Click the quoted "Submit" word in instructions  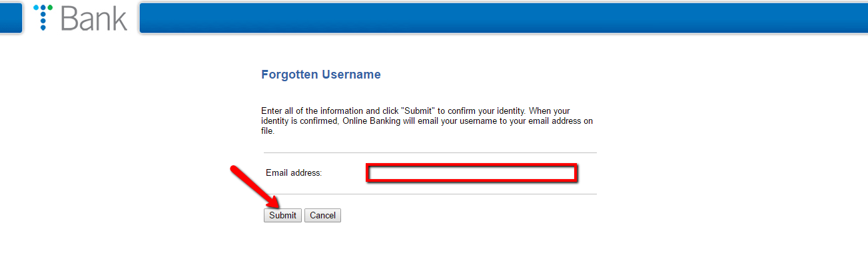click(x=419, y=111)
